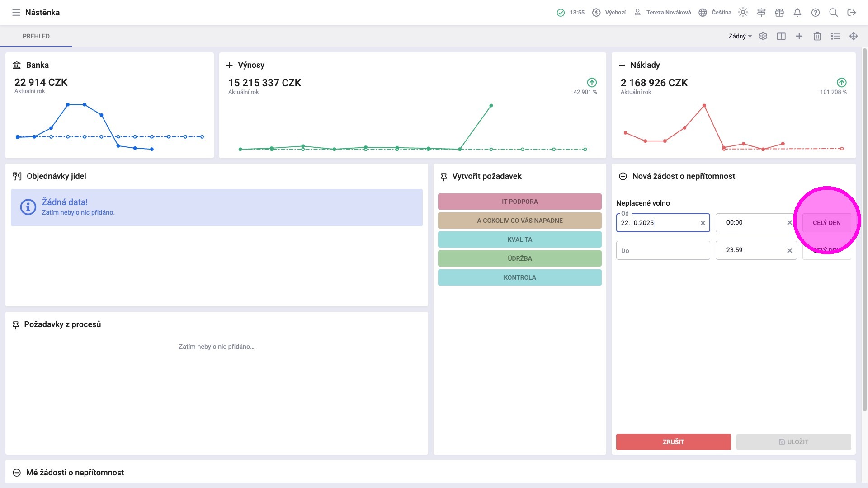Screen dimensions: 868x488
Task: Click the Do date input field
Action: point(663,250)
